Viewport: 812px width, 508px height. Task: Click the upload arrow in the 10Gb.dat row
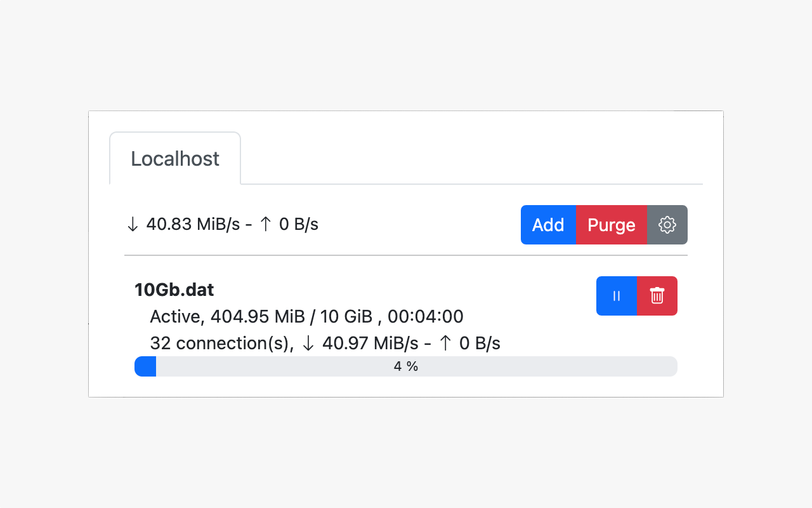coord(446,344)
